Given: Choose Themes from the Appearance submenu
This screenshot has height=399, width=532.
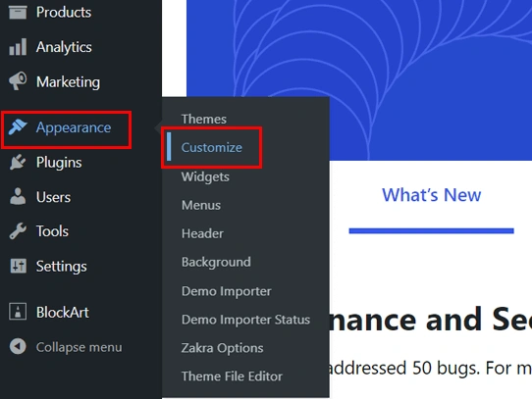Looking at the screenshot, I should pos(204,119).
